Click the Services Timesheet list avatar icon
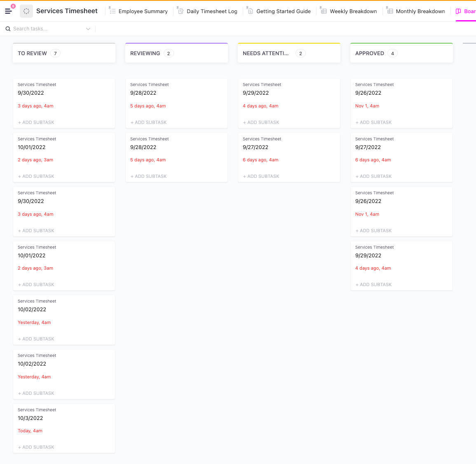The image size is (476, 464). click(26, 11)
